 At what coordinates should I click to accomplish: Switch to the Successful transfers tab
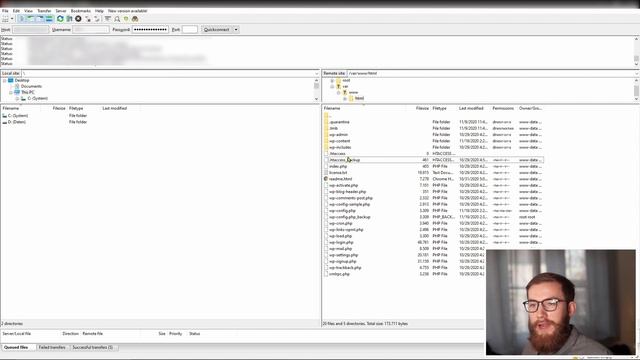coord(93,347)
